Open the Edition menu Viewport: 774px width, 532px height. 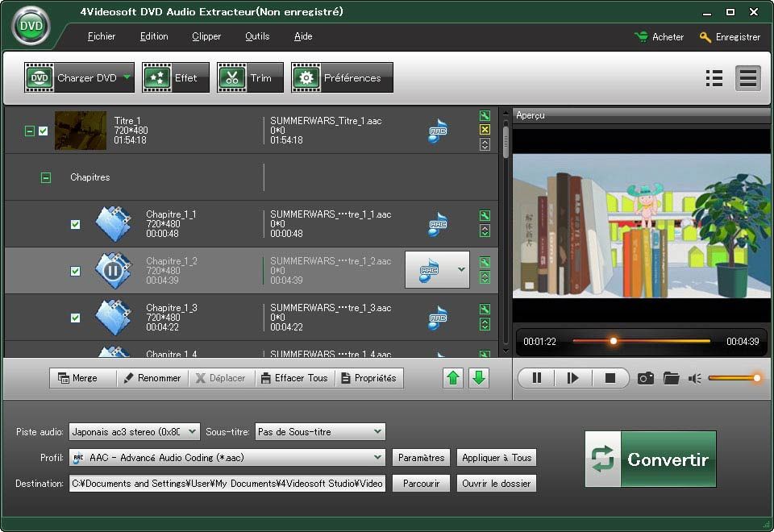[154, 36]
